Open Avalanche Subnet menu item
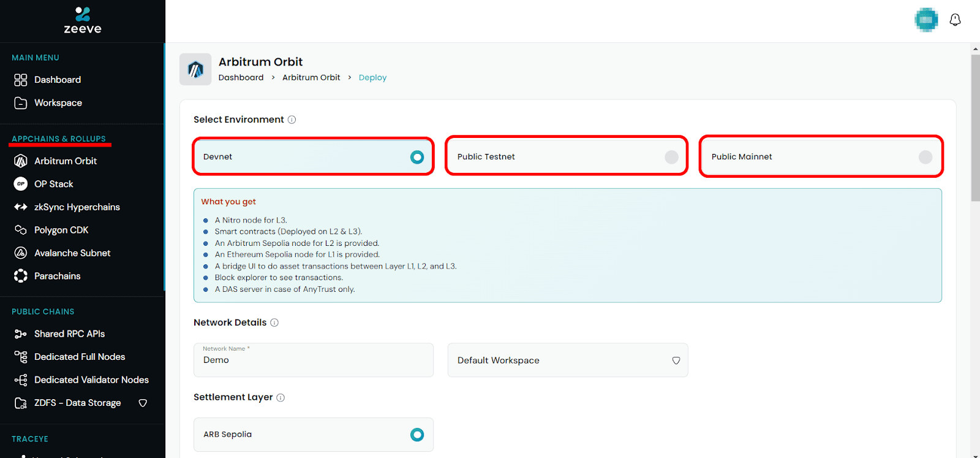The height and width of the screenshot is (458, 980). pyautogui.click(x=72, y=253)
